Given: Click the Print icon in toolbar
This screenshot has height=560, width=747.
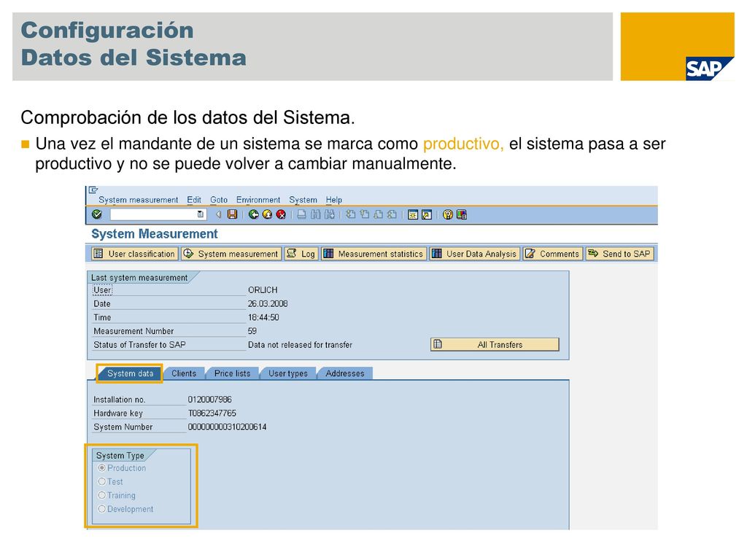Looking at the screenshot, I should [301, 215].
